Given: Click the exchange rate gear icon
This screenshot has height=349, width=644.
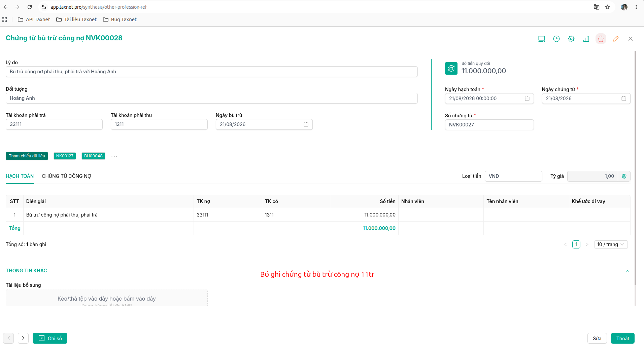Looking at the screenshot, I should pos(624,176).
